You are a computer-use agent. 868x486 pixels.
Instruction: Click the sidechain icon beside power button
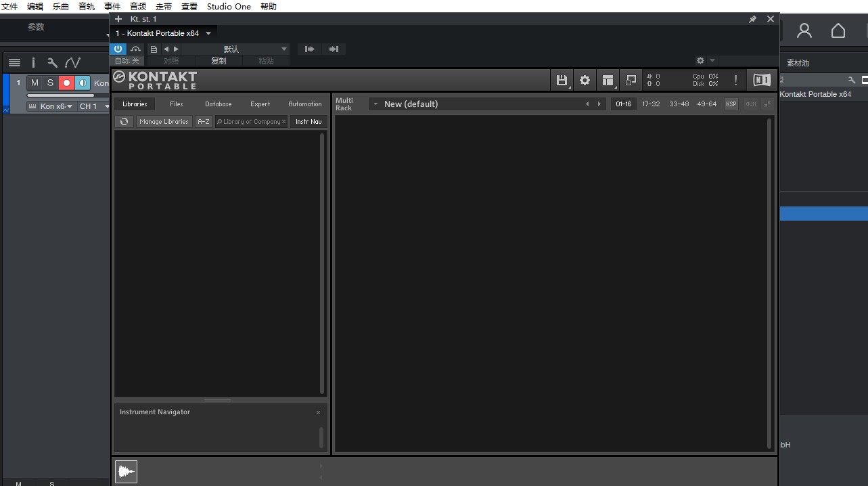136,49
